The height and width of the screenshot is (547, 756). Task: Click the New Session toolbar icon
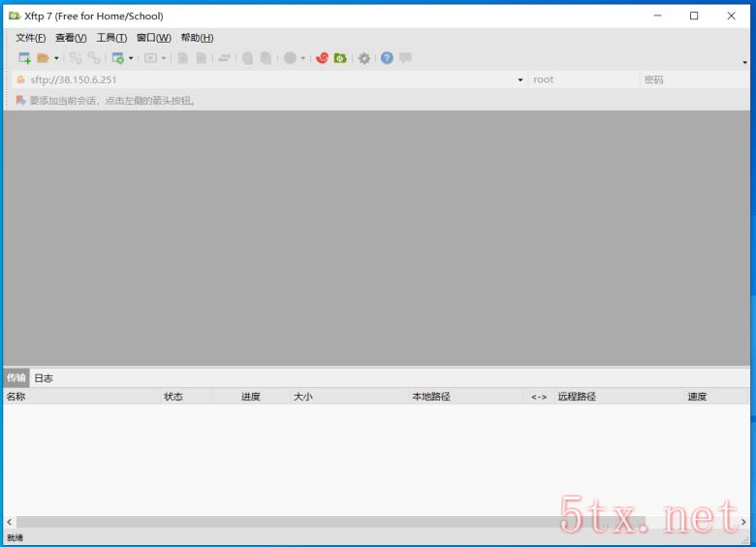point(24,58)
